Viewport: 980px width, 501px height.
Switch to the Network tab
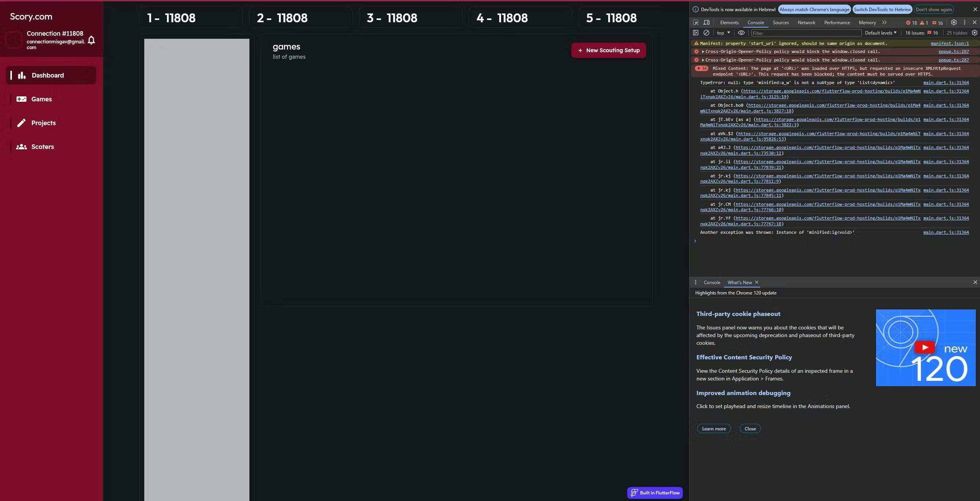[x=806, y=23]
